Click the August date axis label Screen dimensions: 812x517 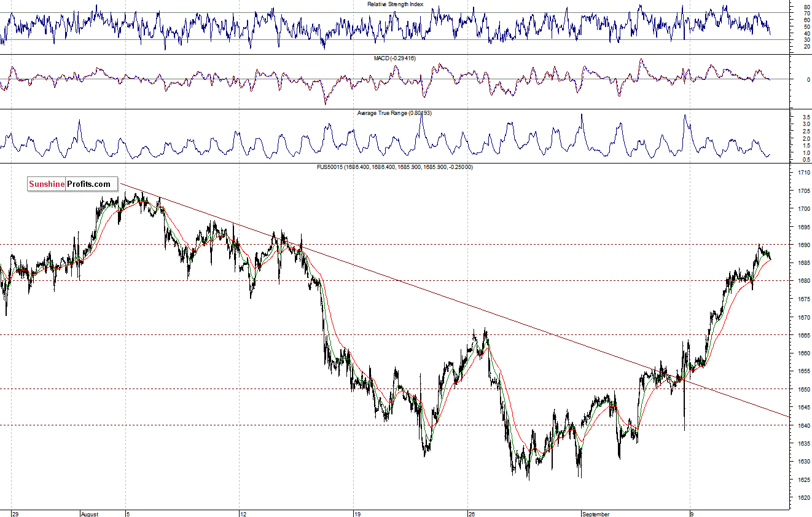pyautogui.click(x=90, y=513)
